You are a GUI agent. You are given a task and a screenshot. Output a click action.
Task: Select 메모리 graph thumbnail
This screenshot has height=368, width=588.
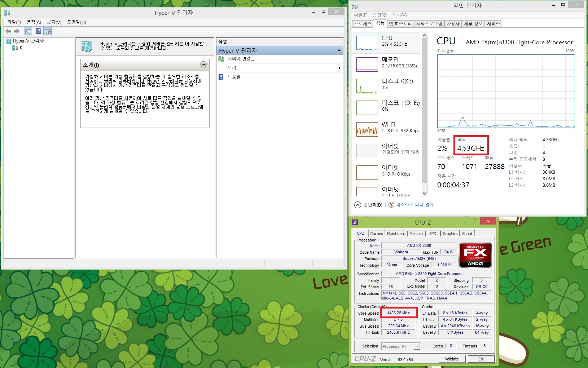[x=367, y=65]
